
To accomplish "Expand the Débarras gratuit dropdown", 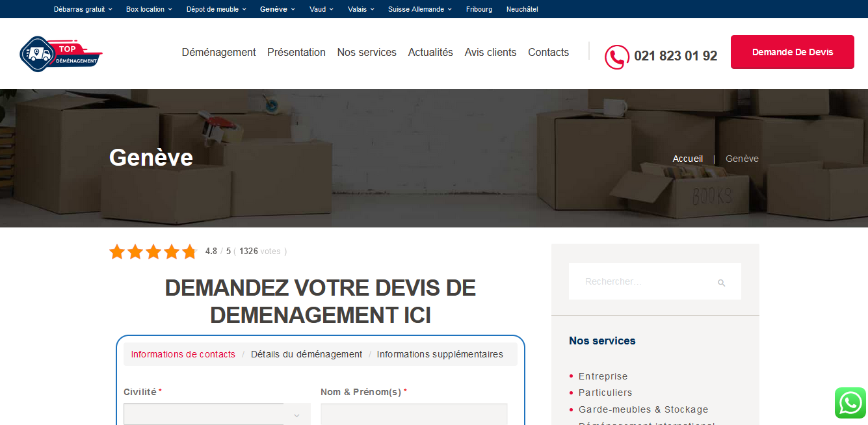I will (83, 9).
